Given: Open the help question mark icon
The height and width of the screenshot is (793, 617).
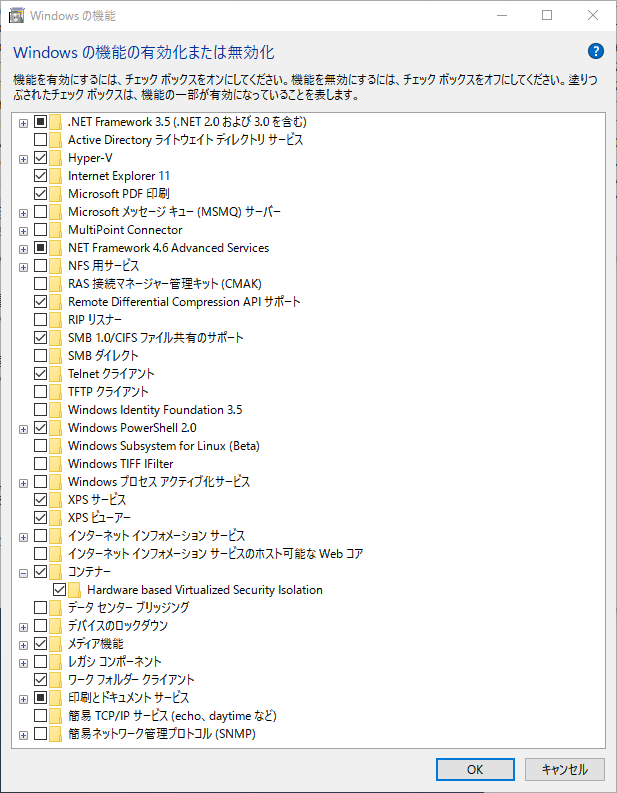Looking at the screenshot, I should [595, 51].
